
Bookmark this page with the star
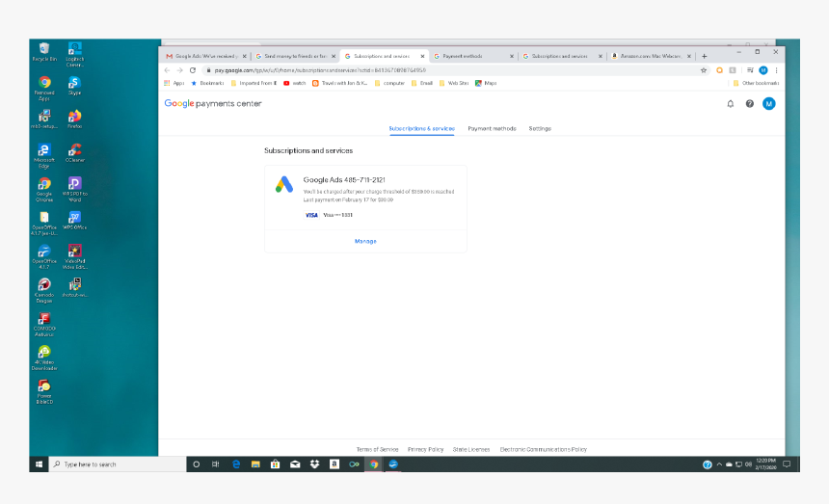[x=703, y=70]
